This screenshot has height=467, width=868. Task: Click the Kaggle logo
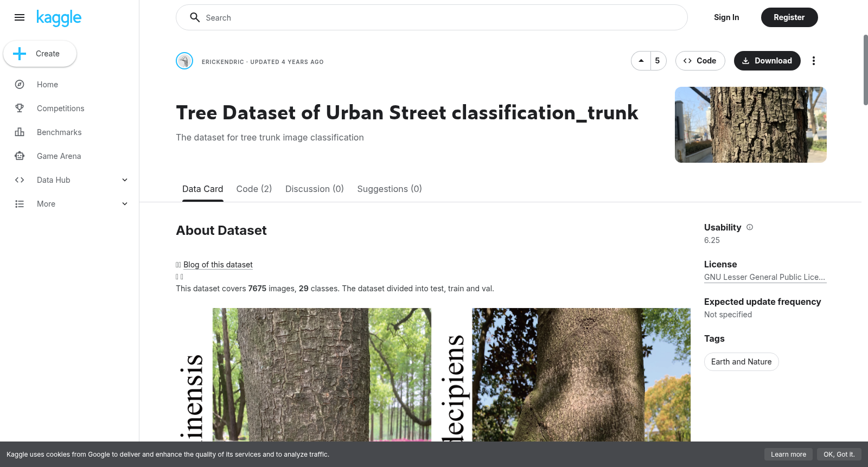[x=59, y=18]
